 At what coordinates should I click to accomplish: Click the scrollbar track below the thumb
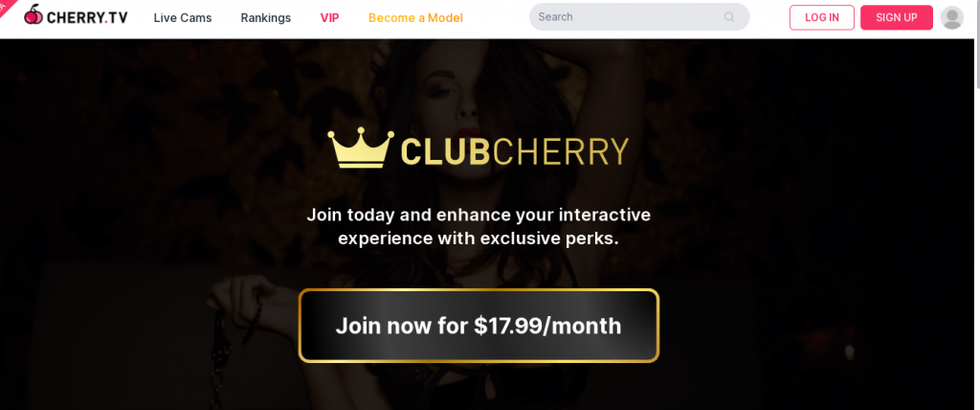tap(976, 250)
